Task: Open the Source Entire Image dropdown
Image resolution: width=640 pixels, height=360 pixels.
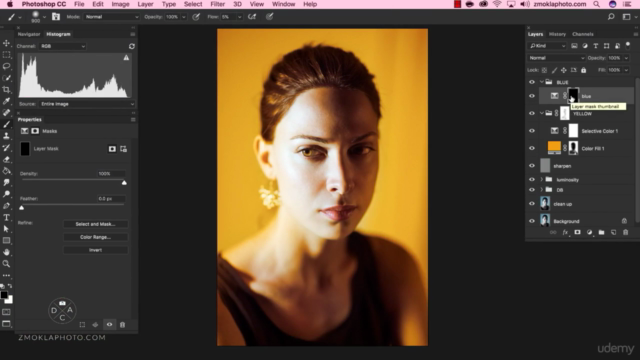Action: [x=87, y=104]
